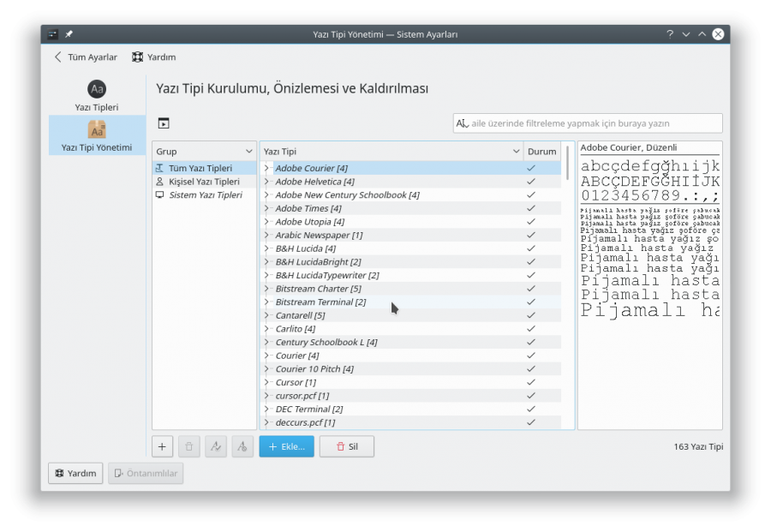Expand the Century Schoolbook L family
The width and height of the screenshot is (771, 532).
pos(267,342)
